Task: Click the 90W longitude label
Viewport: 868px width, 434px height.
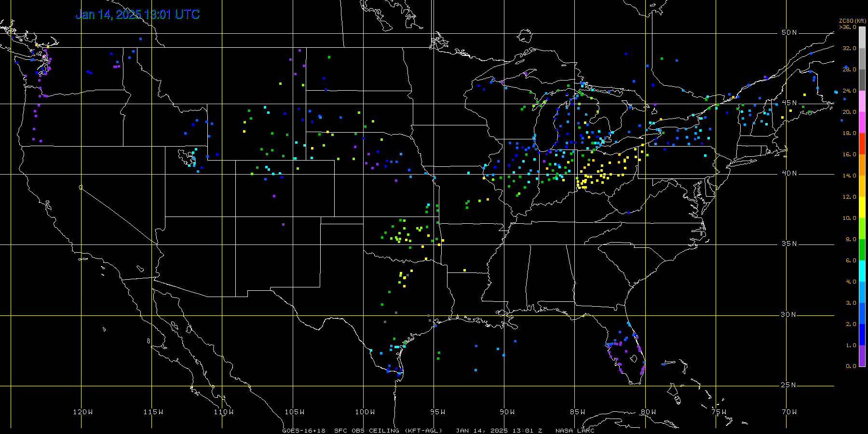Action: click(x=507, y=412)
